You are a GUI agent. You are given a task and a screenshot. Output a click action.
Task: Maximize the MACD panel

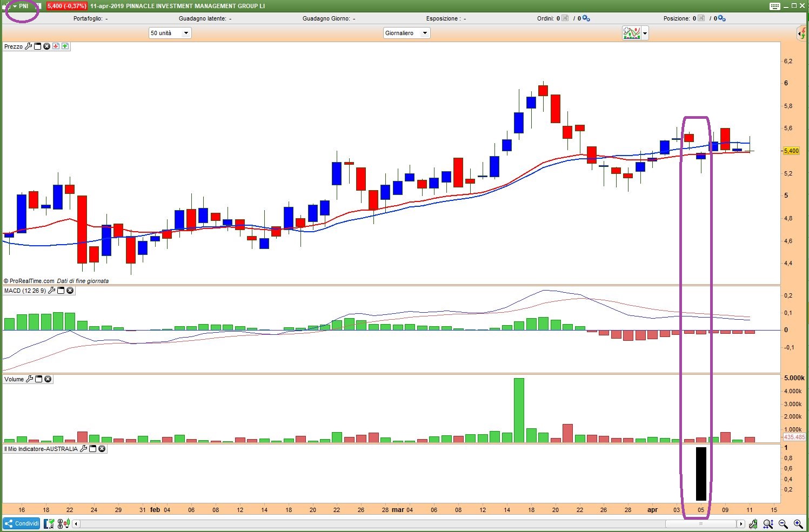click(61, 291)
